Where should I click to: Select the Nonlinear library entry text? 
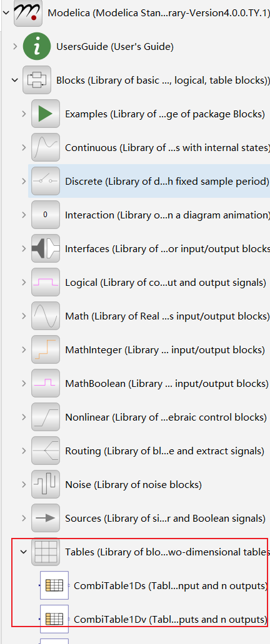click(x=166, y=417)
